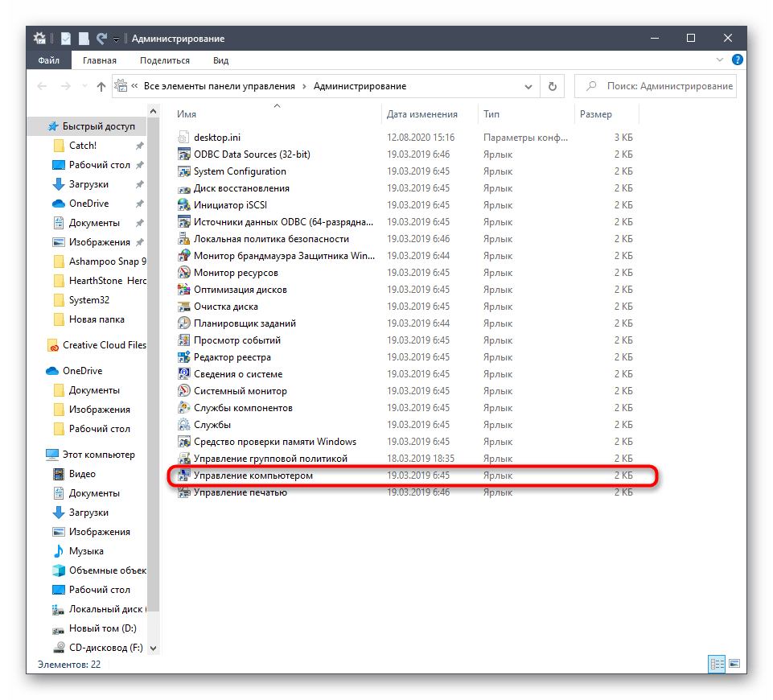The width and height of the screenshot is (773, 700).
Task: Open the Файл menu
Action: coord(48,60)
